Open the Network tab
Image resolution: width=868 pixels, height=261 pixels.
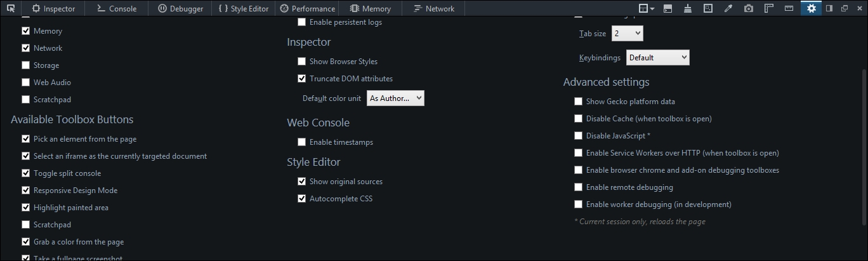[x=433, y=8]
